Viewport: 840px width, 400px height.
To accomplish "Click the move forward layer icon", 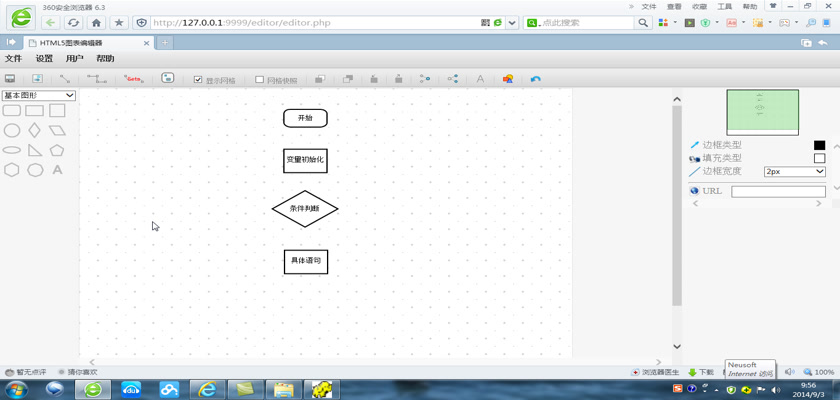I will pos(374,79).
